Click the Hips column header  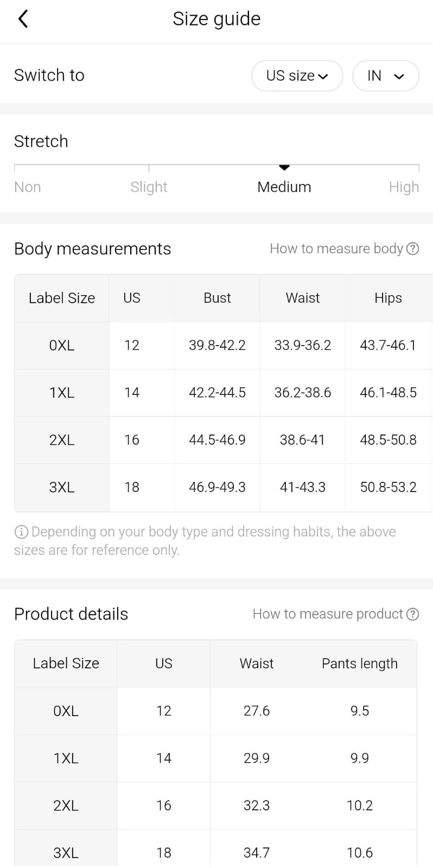pos(388,298)
